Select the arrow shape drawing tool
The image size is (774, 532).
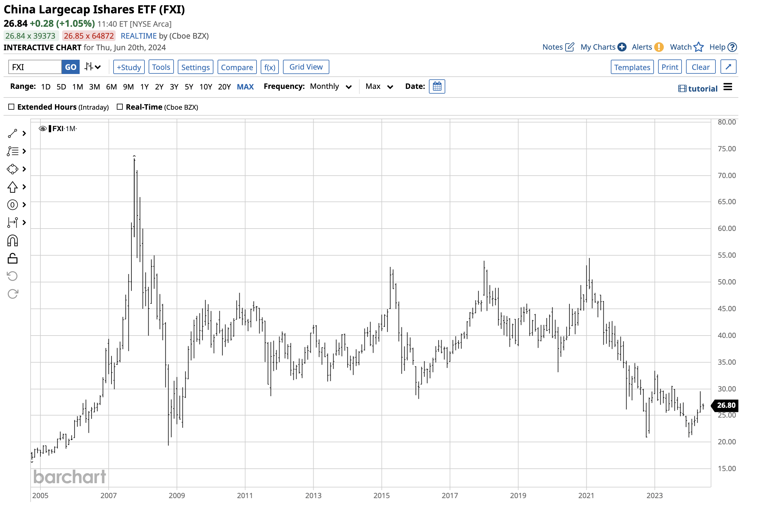click(12, 187)
